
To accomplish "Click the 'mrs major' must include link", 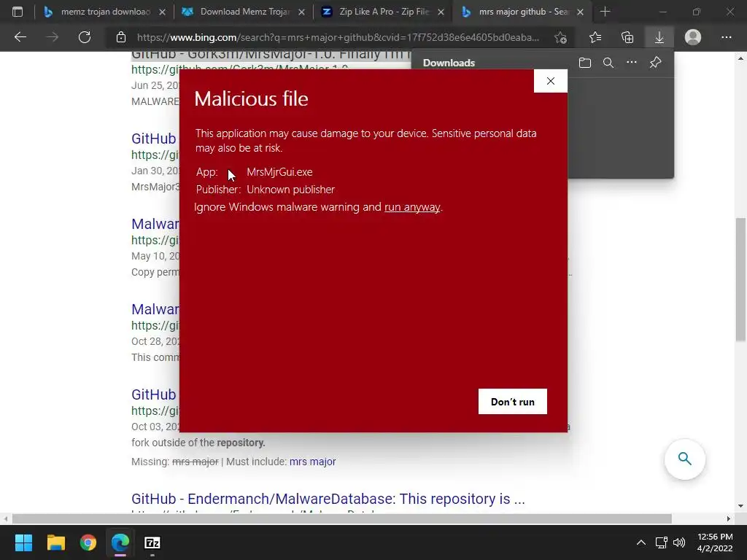I will click(x=312, y=462).
